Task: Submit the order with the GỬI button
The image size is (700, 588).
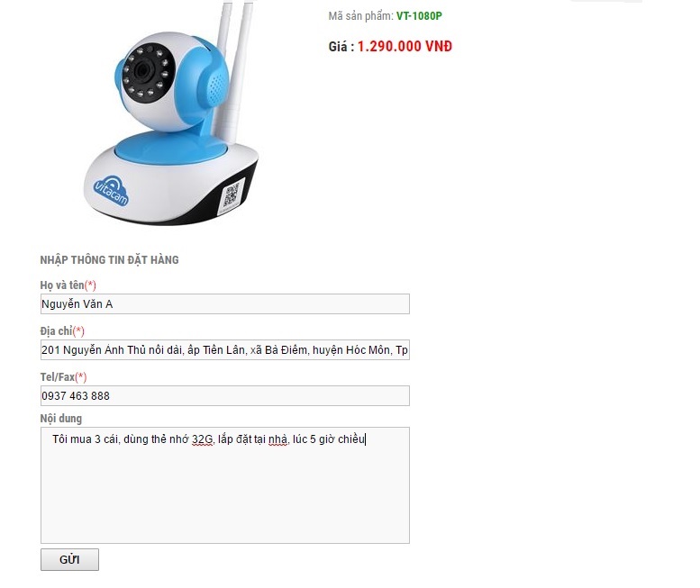Action: tap(69, 559)
